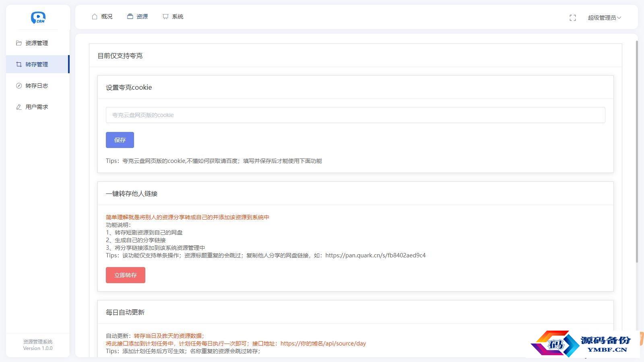
Task: Click the blue 保存 button
Action: tap(120, 140)
